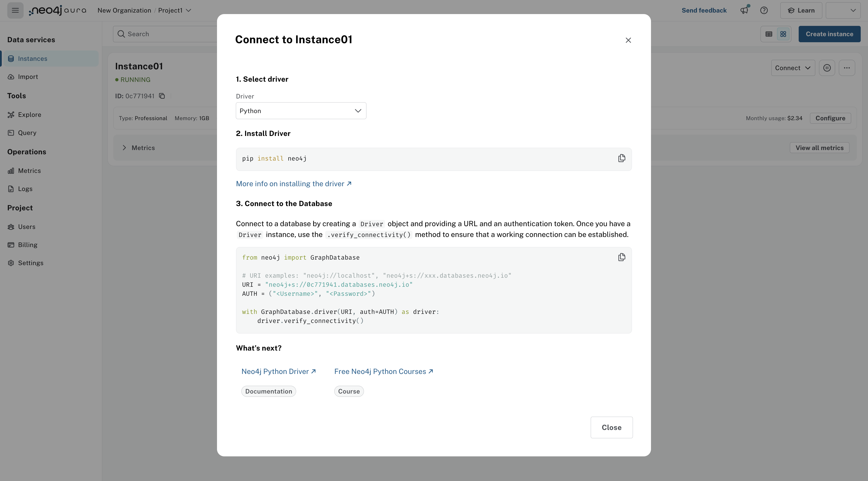Copy the instance ID 0c771941
868x481 pixels.
162,96
